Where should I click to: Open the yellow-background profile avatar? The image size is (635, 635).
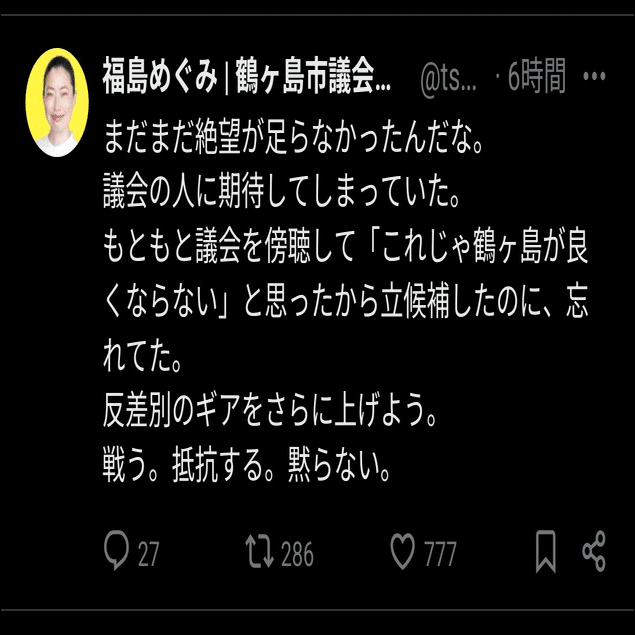[57, 102]
